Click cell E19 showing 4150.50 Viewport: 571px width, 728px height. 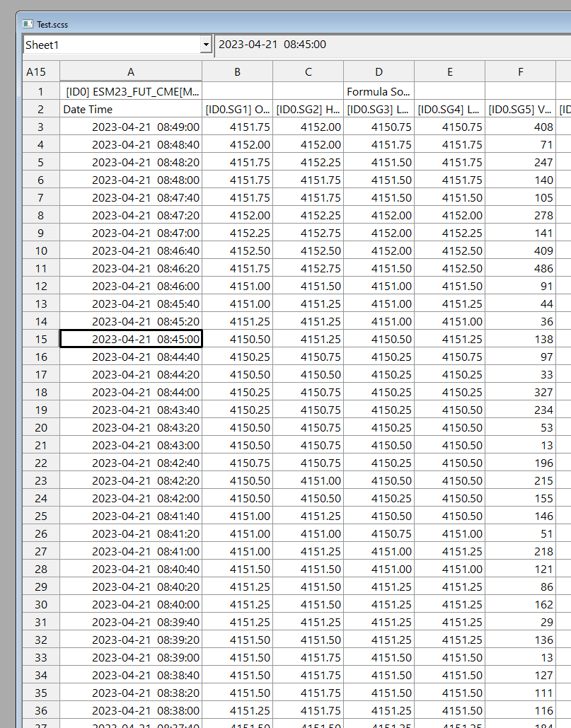tap(450, 410)
